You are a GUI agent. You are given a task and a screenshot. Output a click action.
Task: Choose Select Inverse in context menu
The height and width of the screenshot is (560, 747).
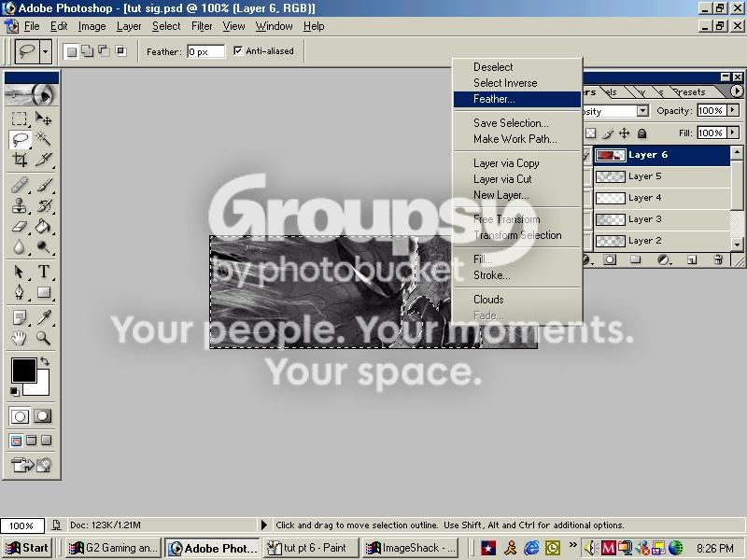505,83
